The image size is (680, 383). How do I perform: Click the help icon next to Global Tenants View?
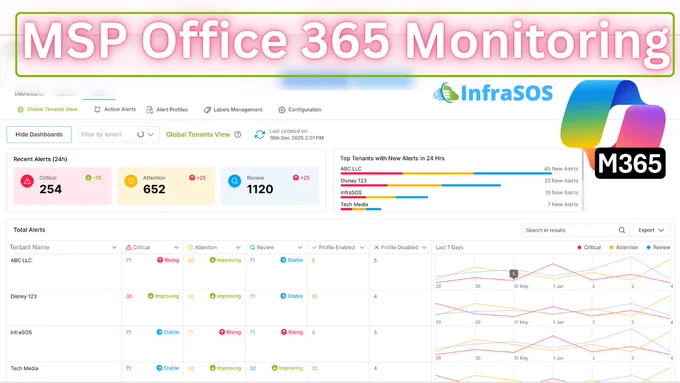point(238,134)
